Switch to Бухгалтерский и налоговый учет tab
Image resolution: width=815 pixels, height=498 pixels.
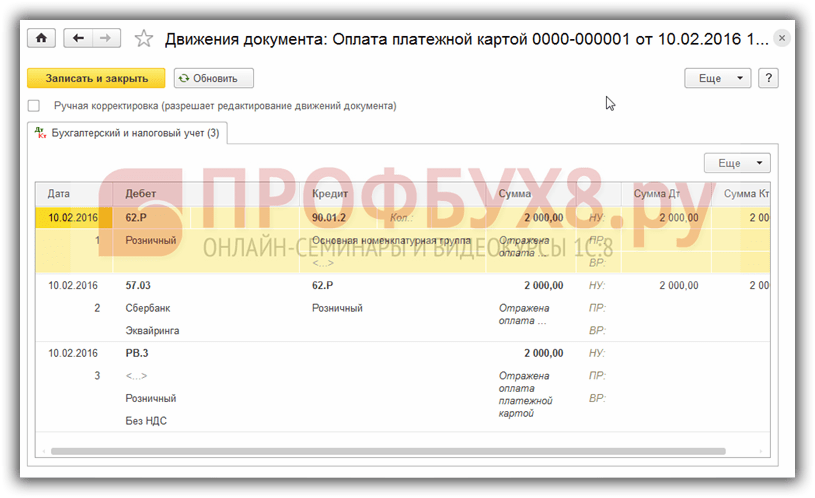(x=128, y=133)
